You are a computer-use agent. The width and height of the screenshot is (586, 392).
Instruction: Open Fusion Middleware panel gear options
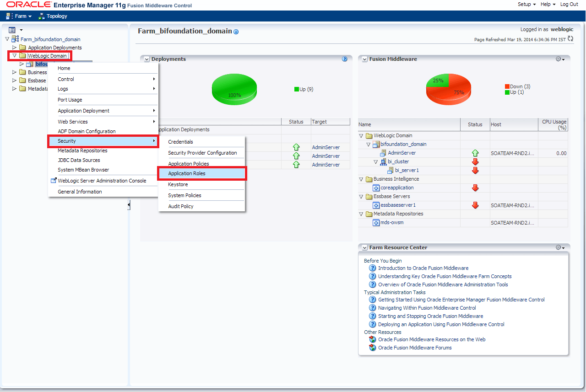coord(560,59)
